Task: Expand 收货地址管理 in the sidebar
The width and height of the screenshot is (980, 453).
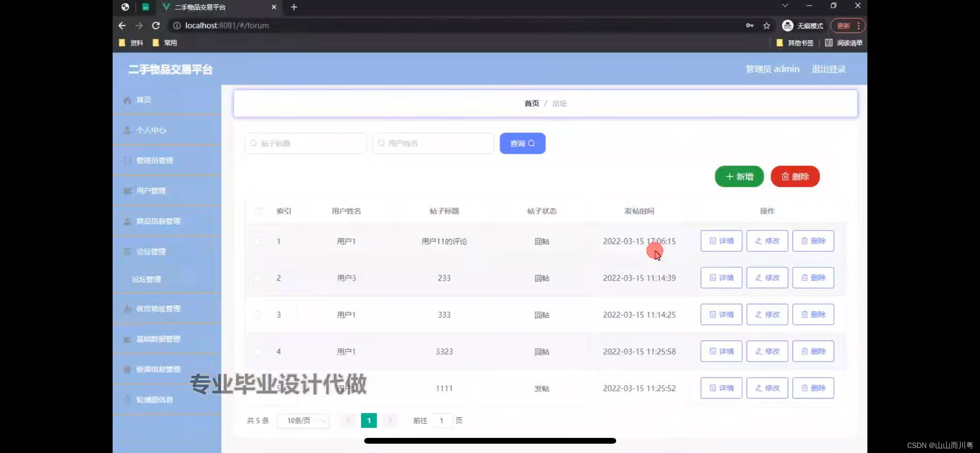Action: 167,309
